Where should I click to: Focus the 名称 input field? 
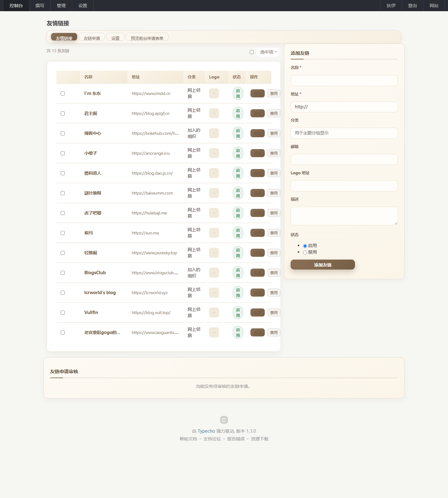tap(344, 81)
